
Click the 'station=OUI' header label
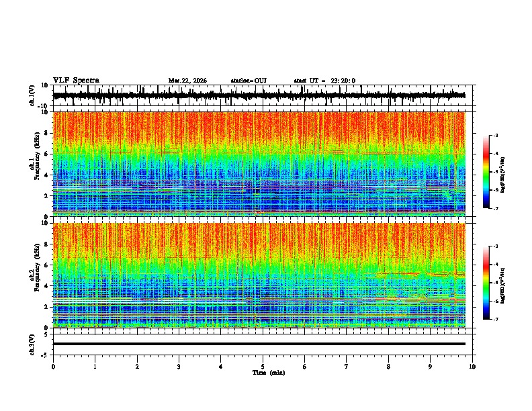[249, 81]
